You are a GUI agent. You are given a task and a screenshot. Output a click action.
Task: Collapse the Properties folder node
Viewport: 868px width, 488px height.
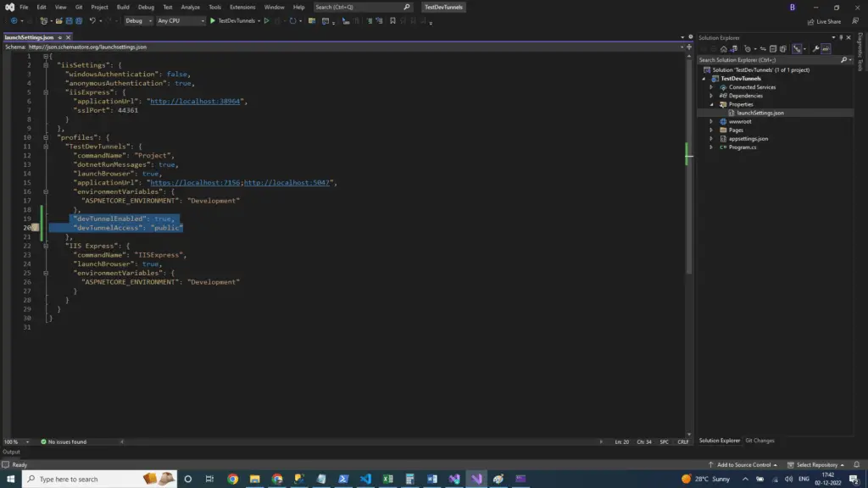tap(711, 104)
